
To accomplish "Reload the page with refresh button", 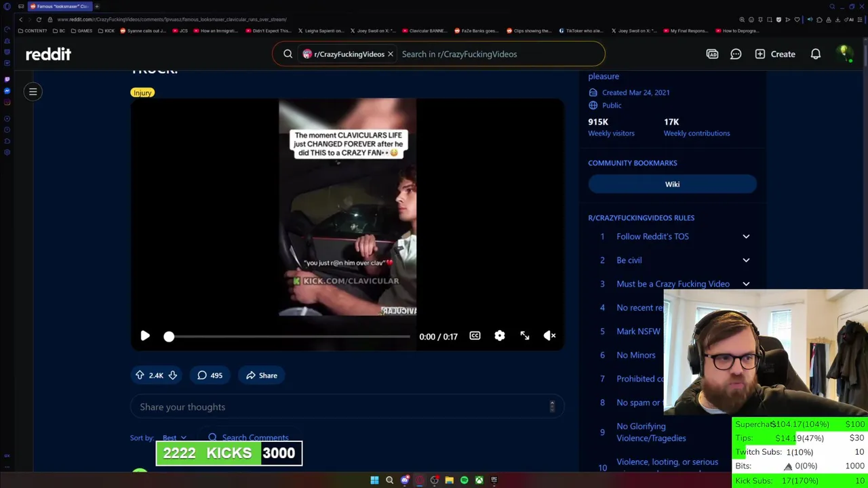I will [39, 20].
